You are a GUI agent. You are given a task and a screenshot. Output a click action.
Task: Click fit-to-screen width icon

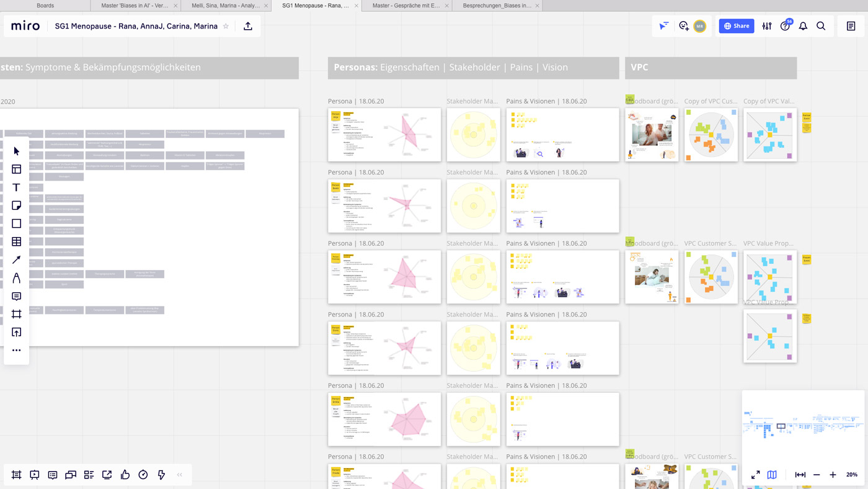point(800,475)
